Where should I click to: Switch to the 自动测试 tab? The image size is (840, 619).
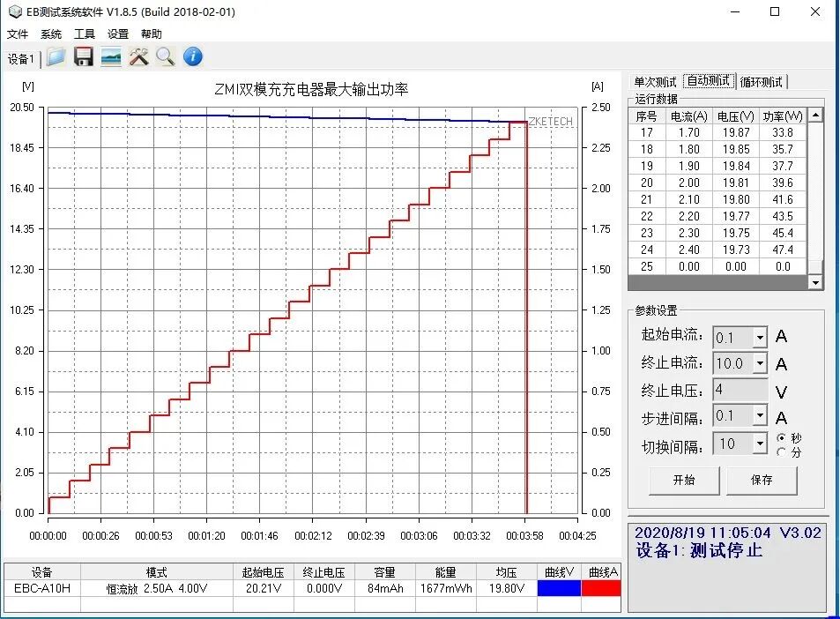click(x=709, y=81)
